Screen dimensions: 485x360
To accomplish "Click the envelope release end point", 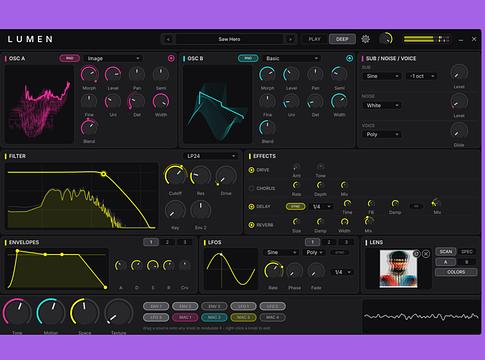I will [x=106, y=287].
